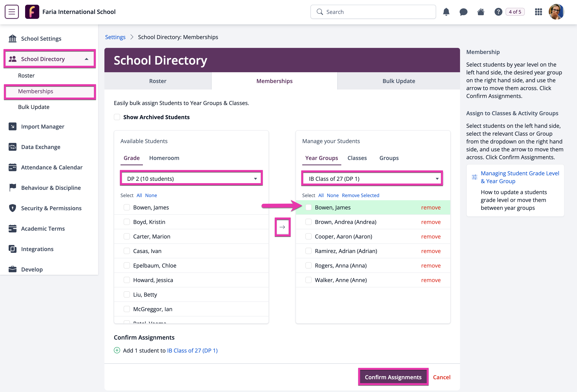
Task: Switch to the Bulk Update tab
Action: tap(398, 81)
